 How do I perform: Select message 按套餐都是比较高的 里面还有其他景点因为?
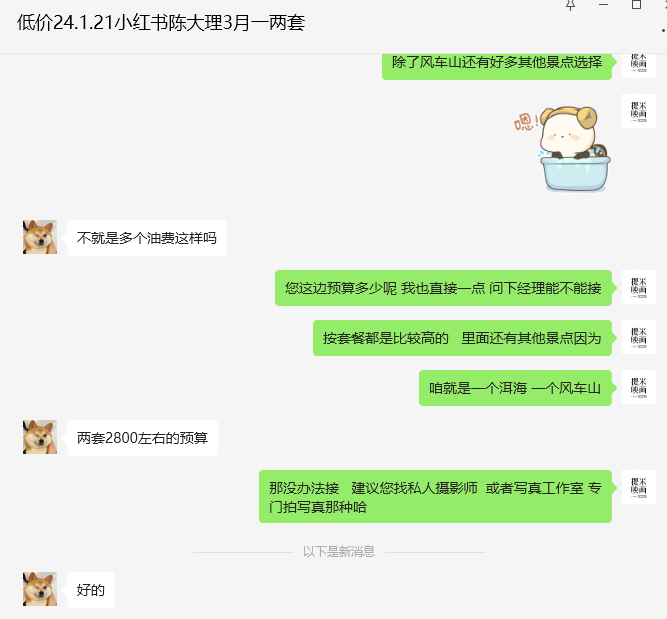pos(462,338)
